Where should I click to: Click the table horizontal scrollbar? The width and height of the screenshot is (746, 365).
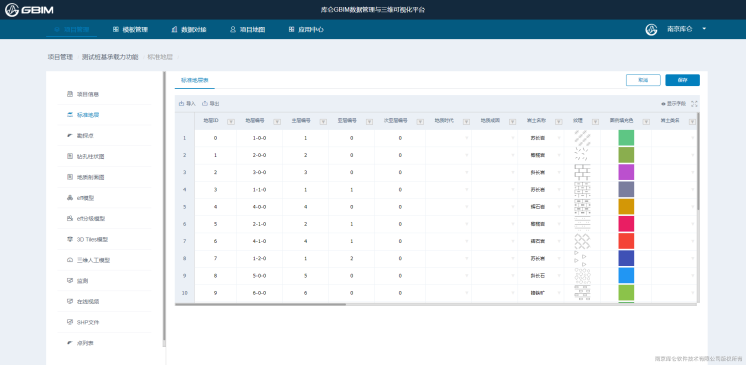pos(260,304)
